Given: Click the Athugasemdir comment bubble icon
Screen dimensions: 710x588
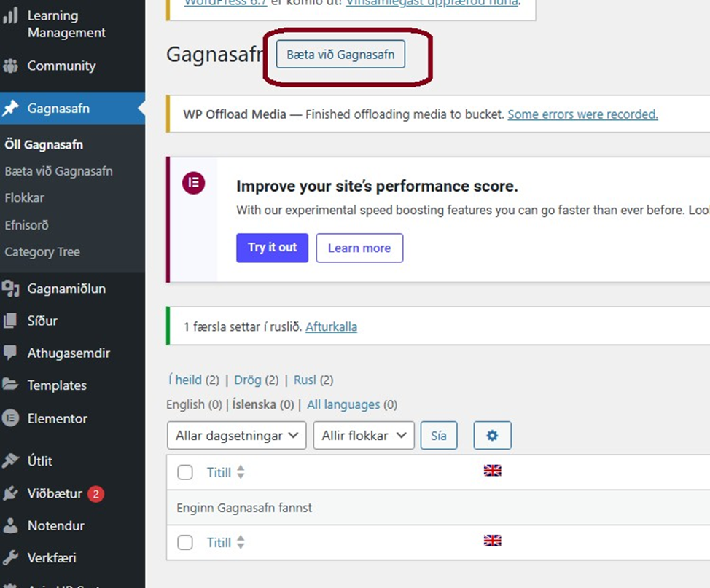Looking at the screenshot, I should tap(11, 353).
